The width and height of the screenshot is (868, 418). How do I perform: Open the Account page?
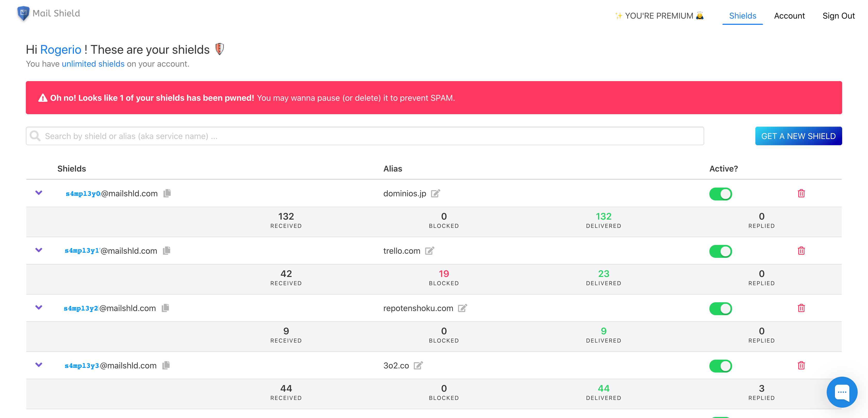(x=789, y=16)
